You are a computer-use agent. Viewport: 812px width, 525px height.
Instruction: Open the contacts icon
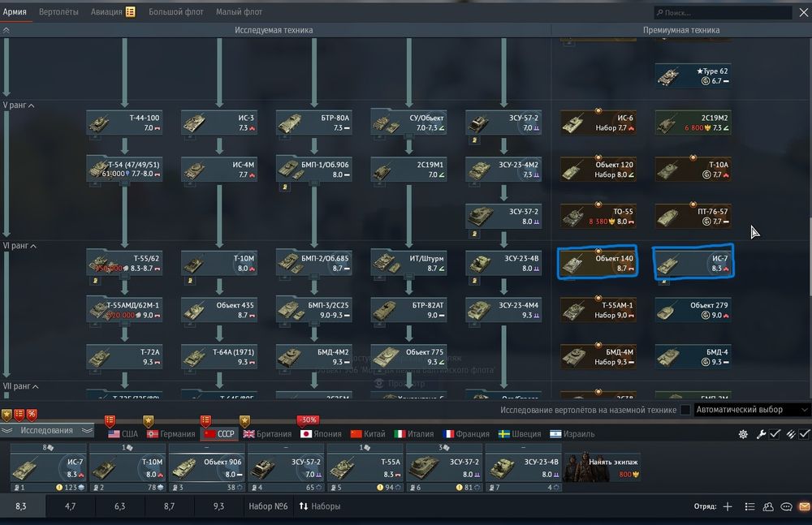(768, 506)
